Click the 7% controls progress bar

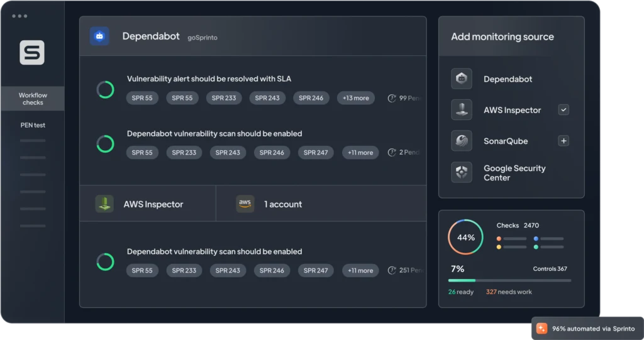(509, 280)
